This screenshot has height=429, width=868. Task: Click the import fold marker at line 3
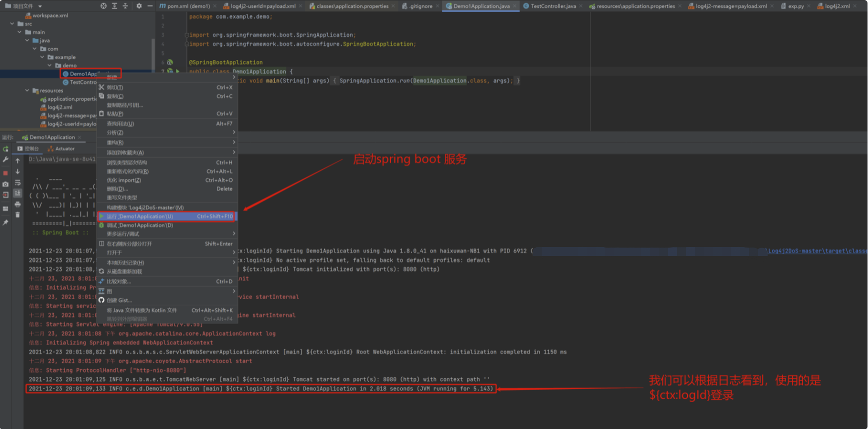tap(186, 35)
